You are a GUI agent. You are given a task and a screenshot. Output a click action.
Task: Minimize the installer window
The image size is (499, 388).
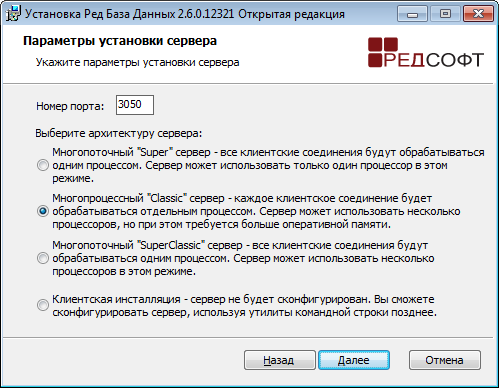(x=412, y=14)
